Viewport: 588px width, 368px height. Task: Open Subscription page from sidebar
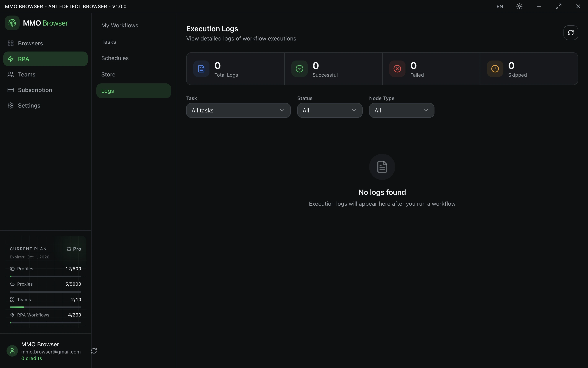(x=46, y=90)
